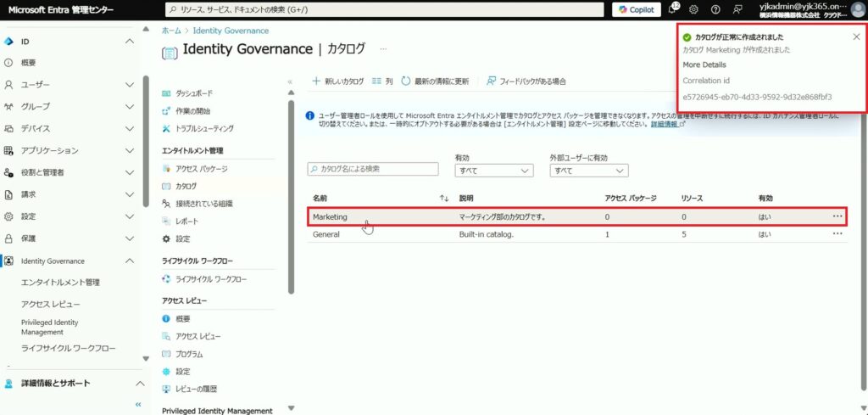Sort by the 名前 column sort arrows
This screenshot has height=415, width=868.
point(443,198)
